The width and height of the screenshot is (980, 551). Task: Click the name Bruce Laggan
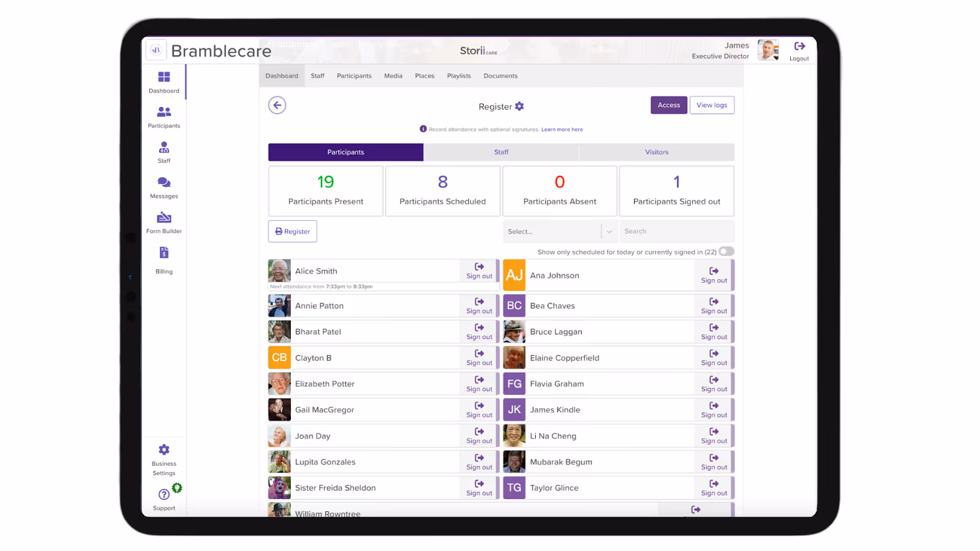tap(556, 332)
